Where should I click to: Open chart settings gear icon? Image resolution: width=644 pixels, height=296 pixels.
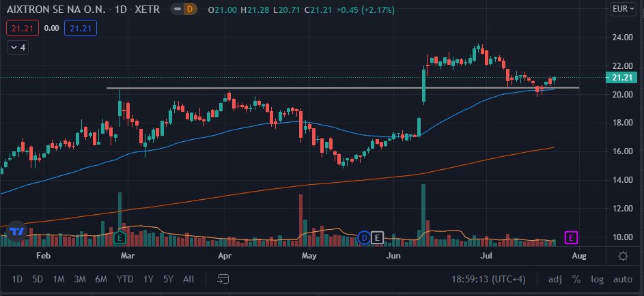623,256
